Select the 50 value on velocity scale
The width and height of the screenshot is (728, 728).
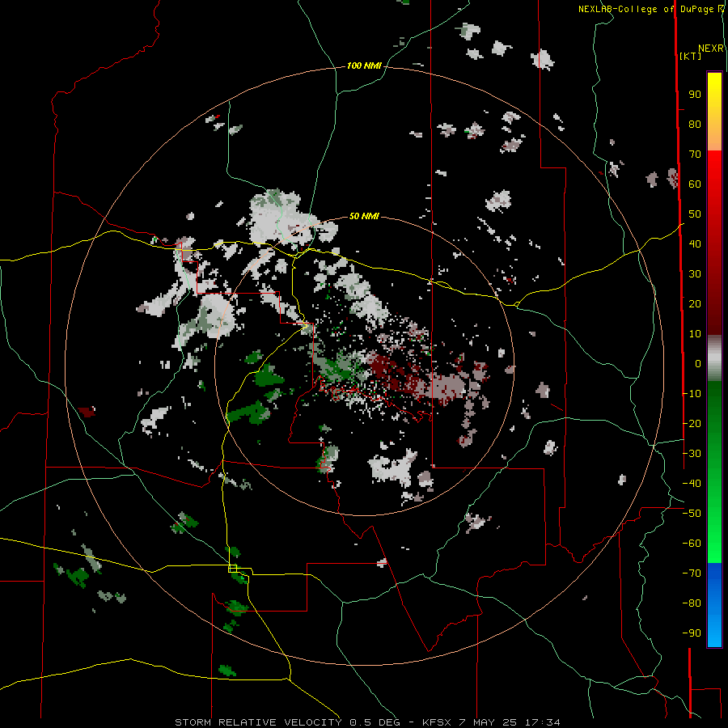point(695,214)
